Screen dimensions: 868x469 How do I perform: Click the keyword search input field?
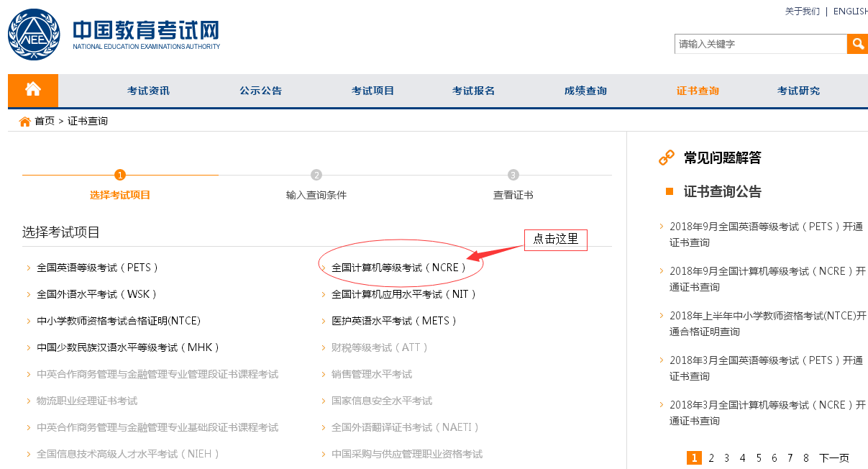pyautogui.click(x=760, y=44)
